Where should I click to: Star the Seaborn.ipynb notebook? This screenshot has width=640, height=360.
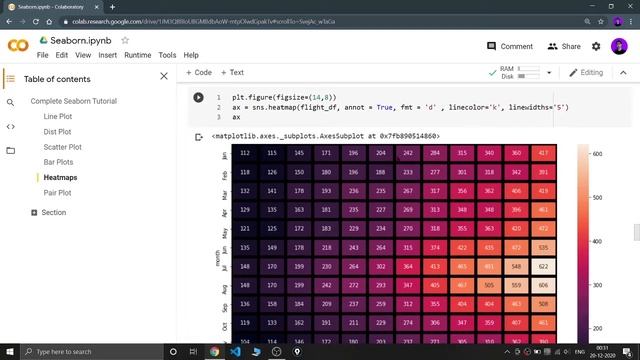(x=125, y=40)
